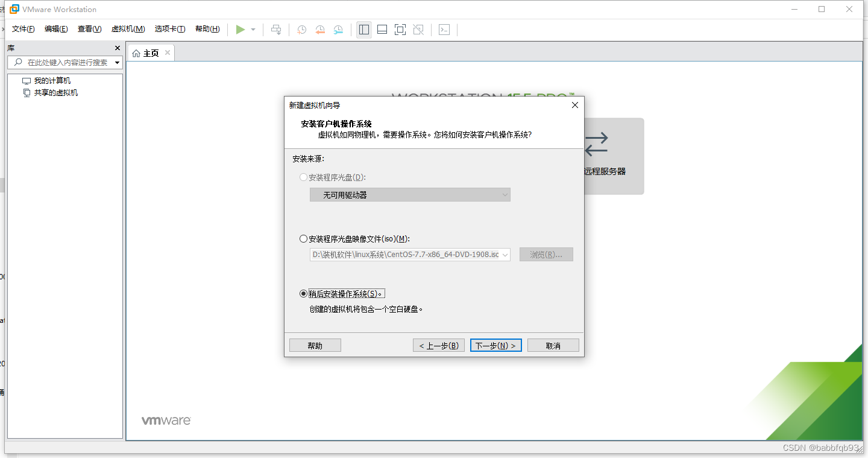
Task: Select 我的计算机 in the library tree
Action: point(52,81)
